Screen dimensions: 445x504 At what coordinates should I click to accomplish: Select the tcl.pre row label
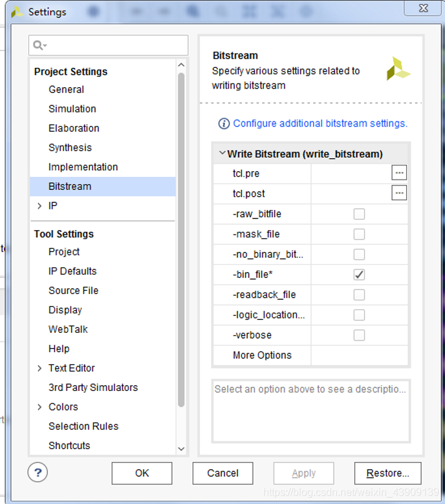(246, 174)
